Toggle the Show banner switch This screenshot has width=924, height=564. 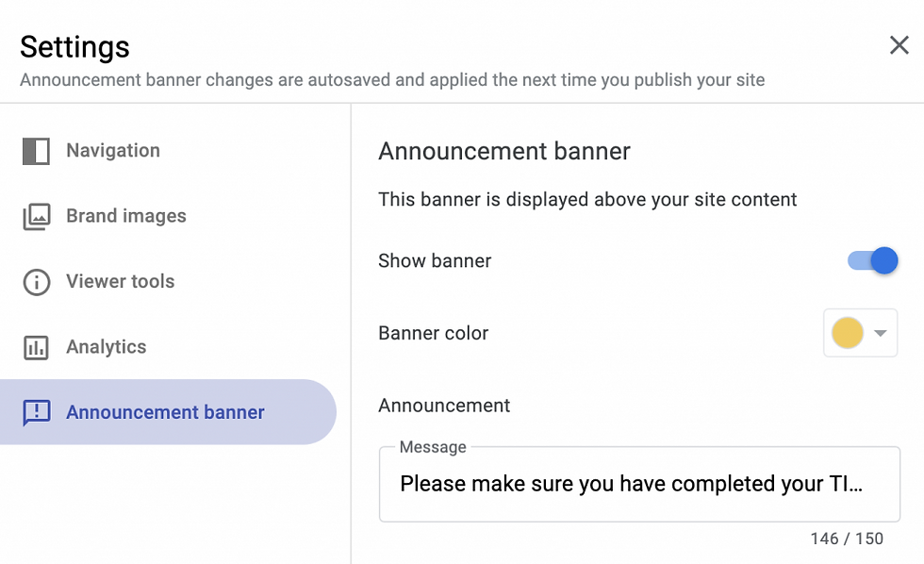coord(873,260)
